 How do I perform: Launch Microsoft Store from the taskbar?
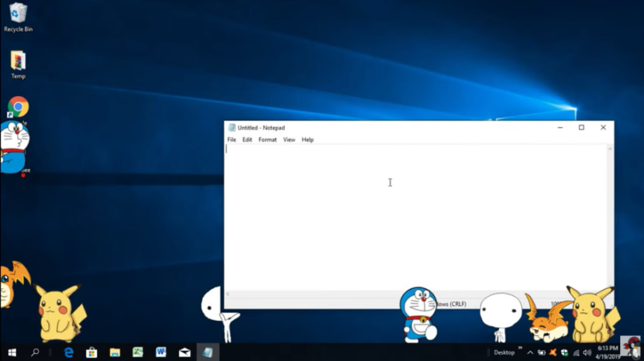point(91,353)
